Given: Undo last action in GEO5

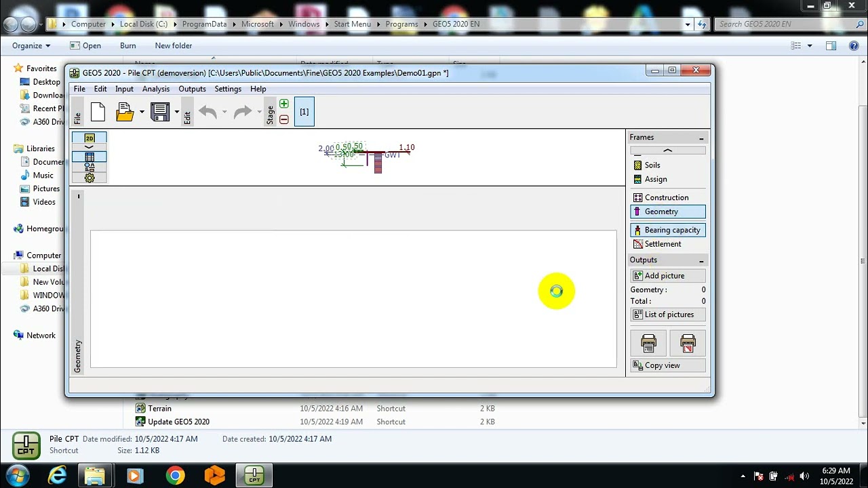Looking at the screenshot, I should click(x=208, y=112).
